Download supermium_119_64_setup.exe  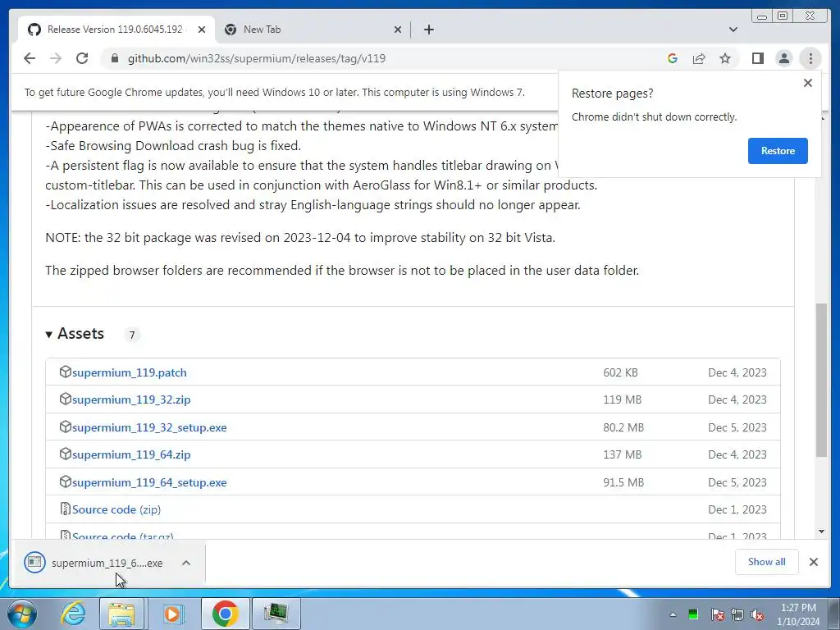[149, 482]
